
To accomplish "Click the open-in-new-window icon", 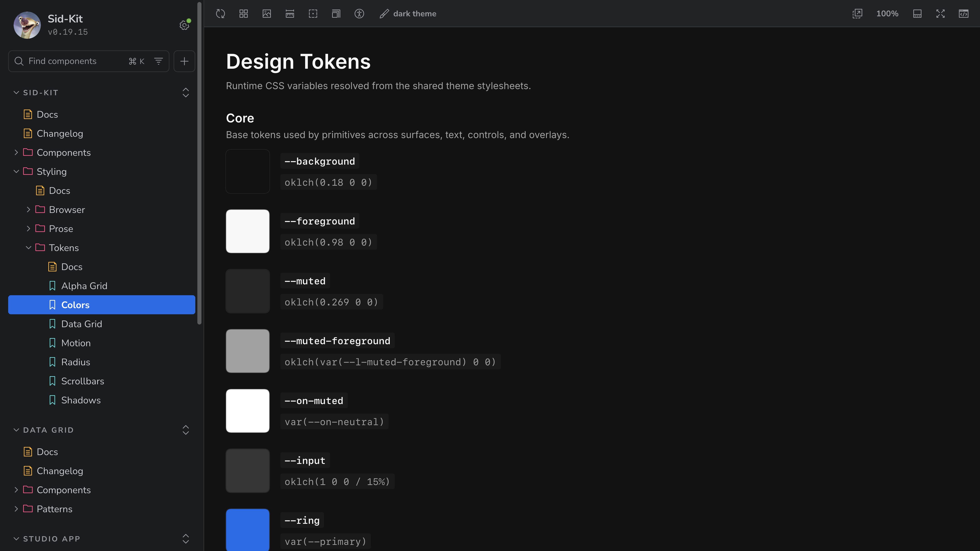I will tap(857, 14).
